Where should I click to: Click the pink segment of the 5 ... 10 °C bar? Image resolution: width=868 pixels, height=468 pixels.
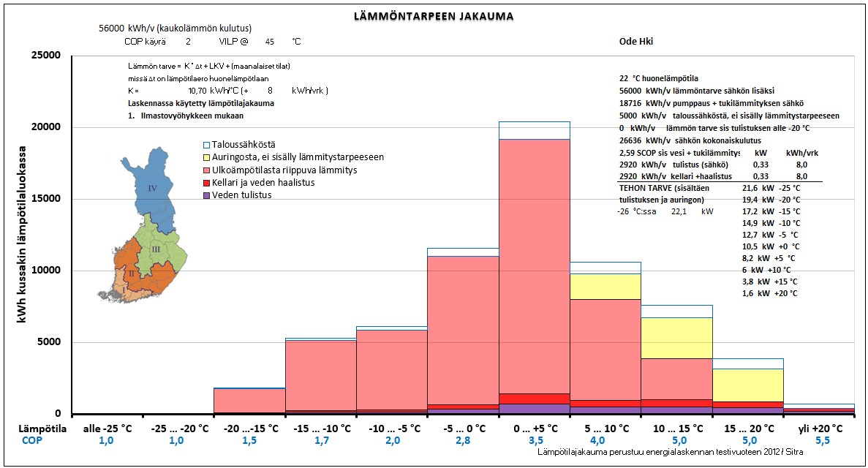click(605, 350)
